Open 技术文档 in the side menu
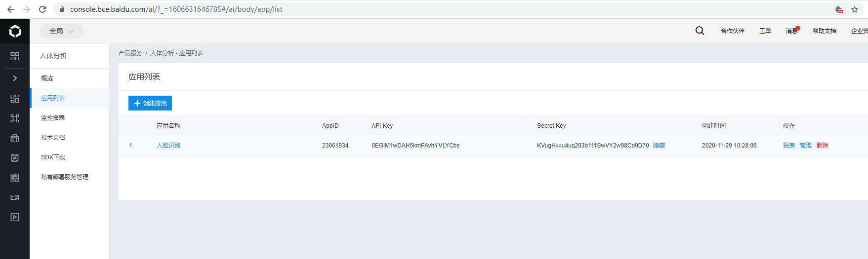This screenshot has width=868, height=259. pyautogui.click(x=69, y=137)
